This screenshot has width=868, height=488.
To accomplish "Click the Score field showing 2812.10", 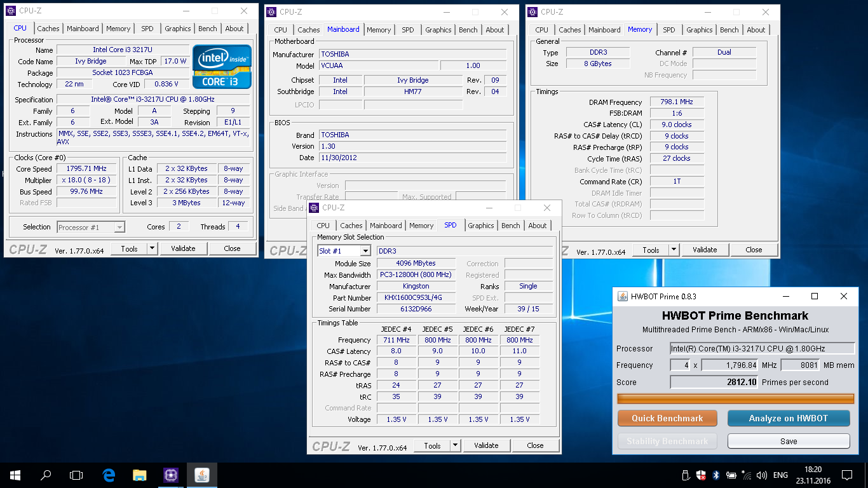I will point(714,383).
